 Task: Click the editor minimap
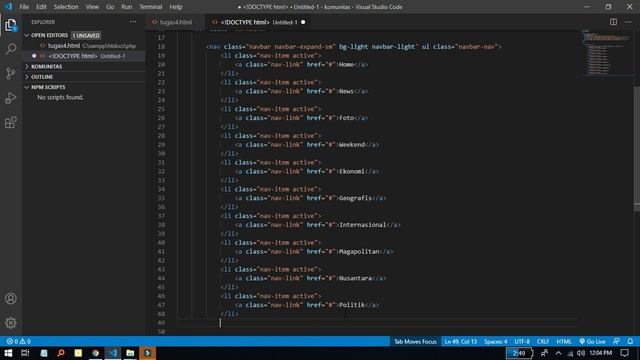click(606, 53)
